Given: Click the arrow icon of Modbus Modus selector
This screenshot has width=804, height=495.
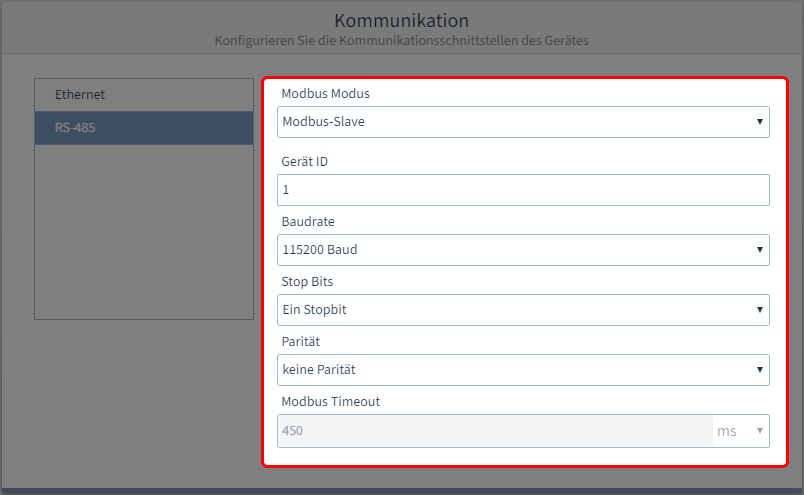Looking at the screenshot, I should pos(759,122).
